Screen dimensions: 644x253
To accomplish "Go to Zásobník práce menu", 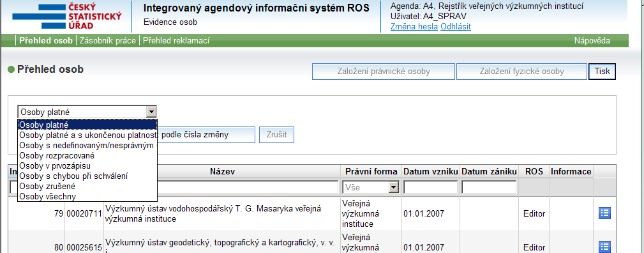I will tap(108, 41).
